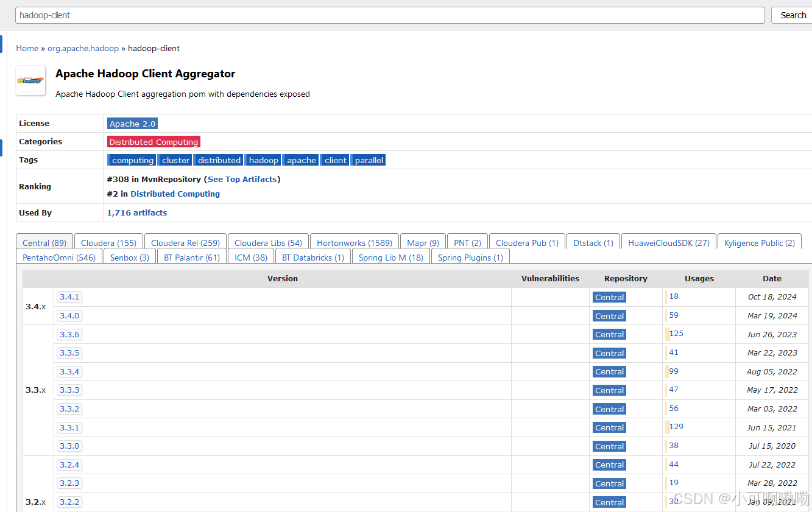Click the Vulnerabilities column header
This screenshot has width=812, height=512.
click(550, 278)
